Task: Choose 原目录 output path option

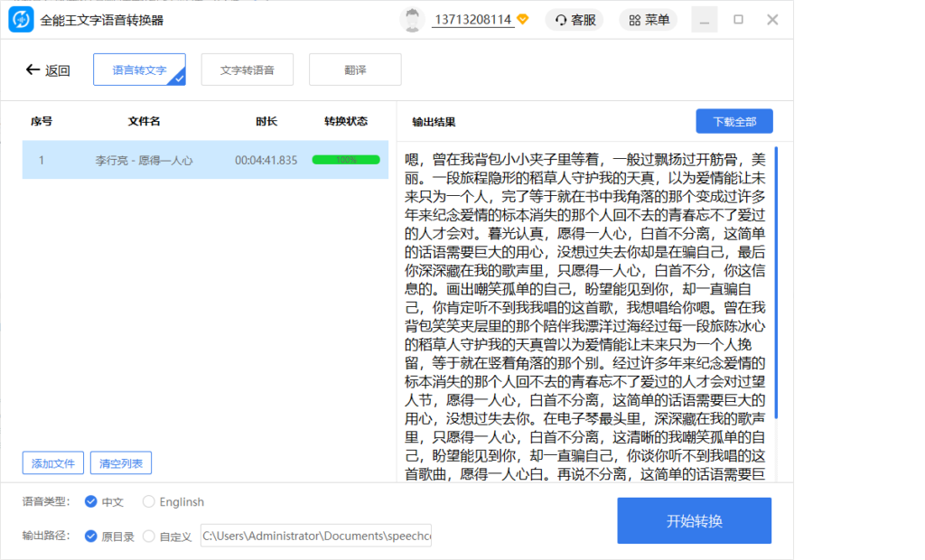Action: point(91,536)
